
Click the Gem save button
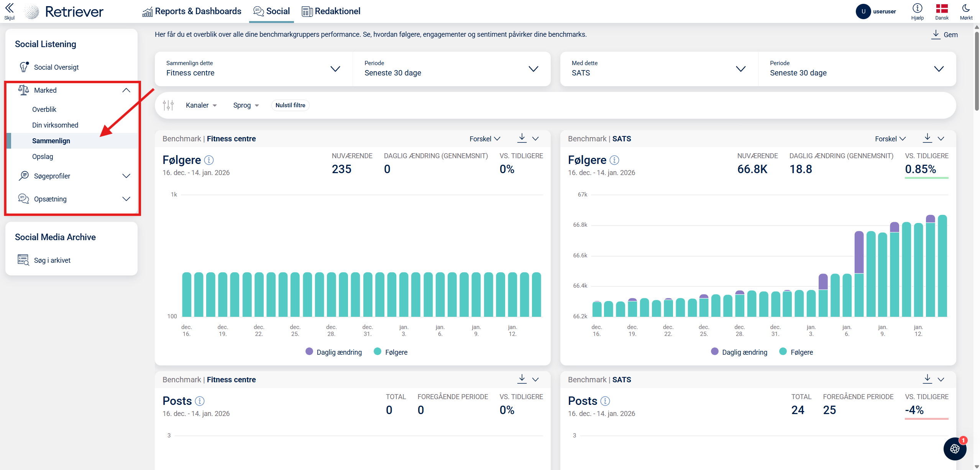pos(945,34)
